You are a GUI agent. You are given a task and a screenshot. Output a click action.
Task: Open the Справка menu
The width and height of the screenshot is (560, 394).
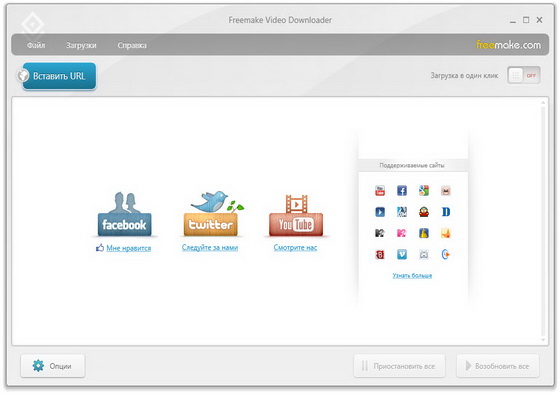[x=132, y=45]
